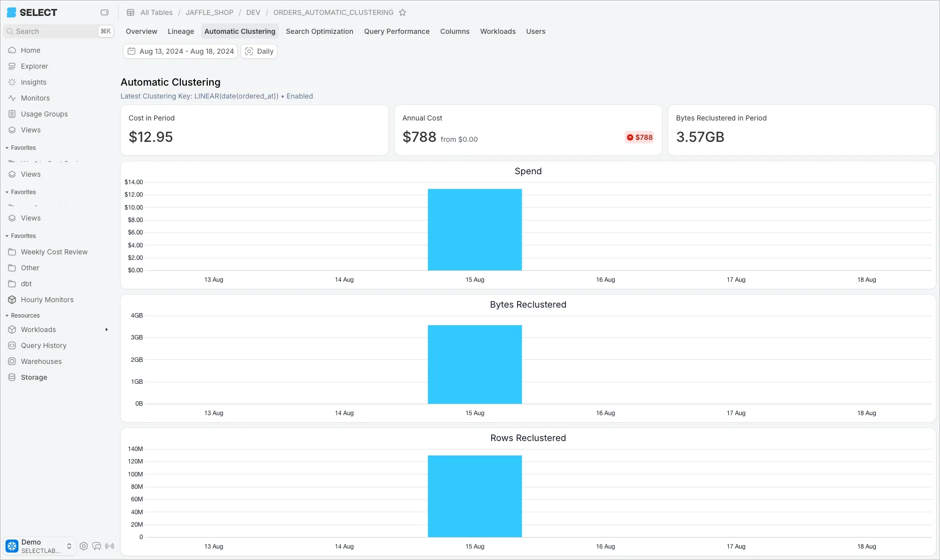Click the 15 Aug bar in Bytes Reclustered chart
940x560 pixels.
click(x=475, y=364)
